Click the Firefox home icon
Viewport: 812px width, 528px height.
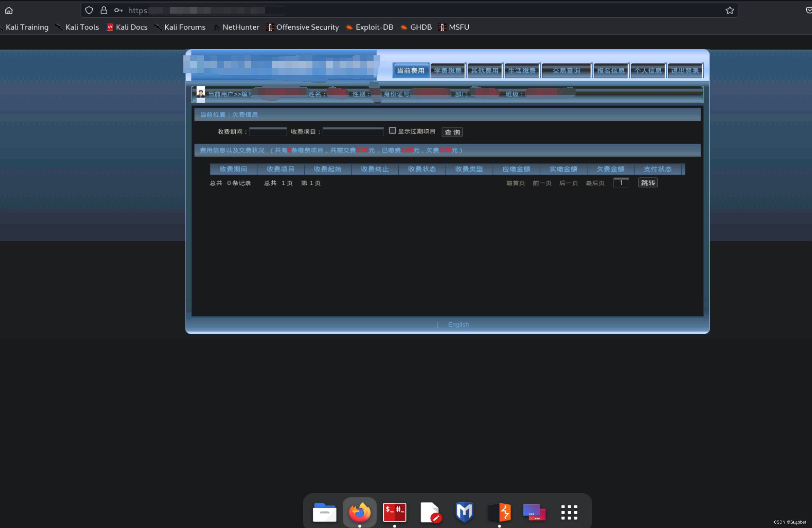pyautogui.click(x=9, y=11)
